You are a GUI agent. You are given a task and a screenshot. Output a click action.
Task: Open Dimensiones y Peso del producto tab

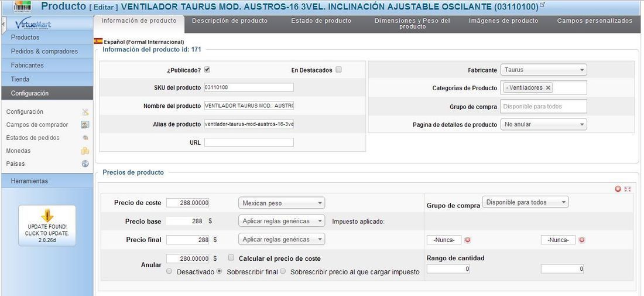coord(412,23)
